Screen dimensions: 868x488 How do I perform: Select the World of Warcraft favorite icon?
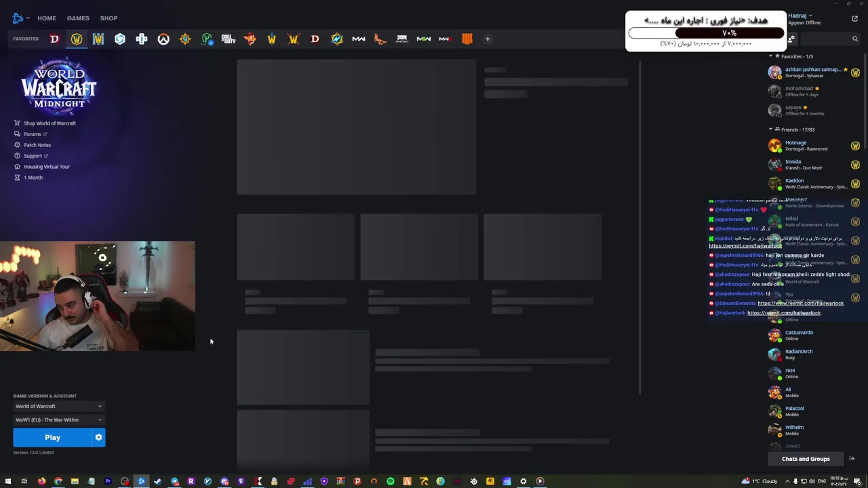pyautogui.click(x=77, y=39)
